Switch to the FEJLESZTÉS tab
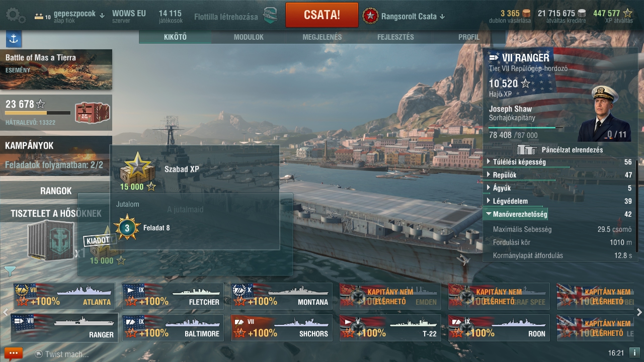Viewport: 644px width, 362px height. click(x=395, y=37)
